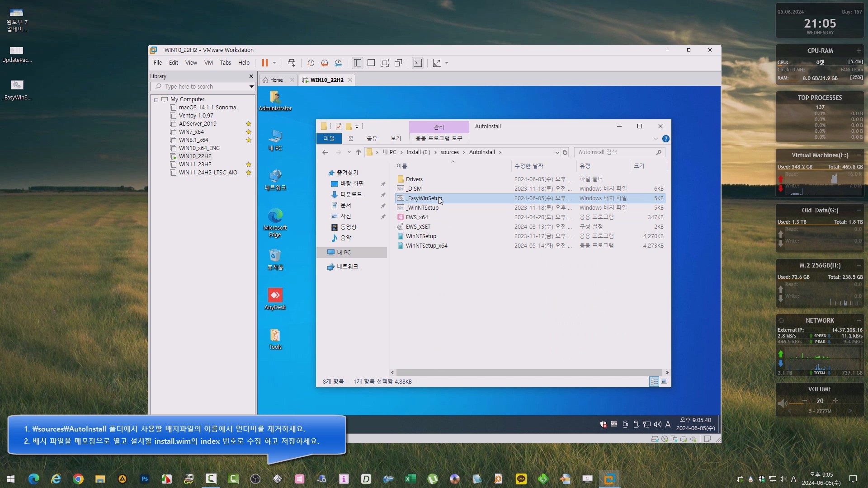Pause the virtual machine with the orange button
Viewport: 868px width, 488px height.
pyautogui.click(x=265, y=63)
